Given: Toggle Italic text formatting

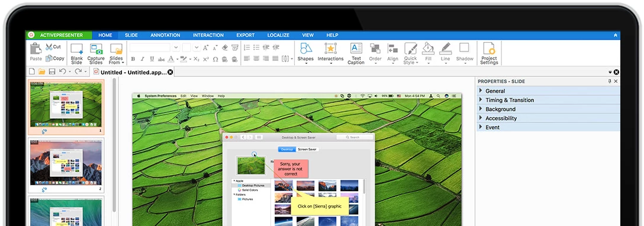Looking at the screenshot, I should click(x=143, y=59).
